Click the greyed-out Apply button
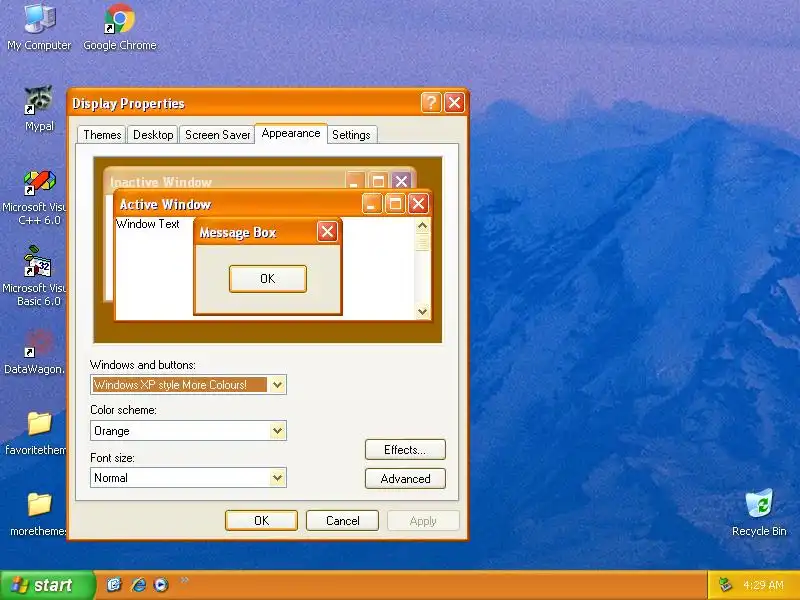 click(x=423, y=520)
